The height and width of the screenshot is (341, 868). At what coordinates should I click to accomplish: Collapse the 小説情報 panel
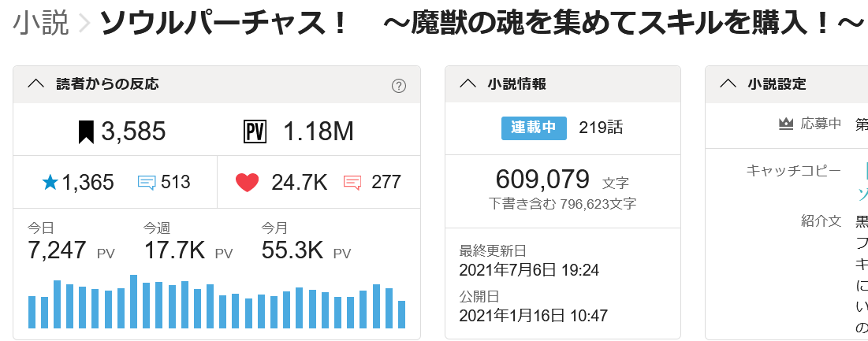pos(468,84)
